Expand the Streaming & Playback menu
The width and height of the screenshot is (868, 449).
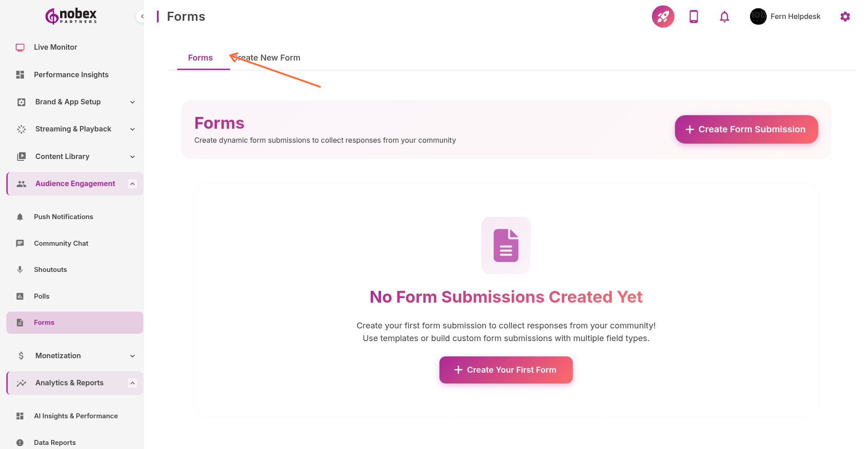pyautogui.click(x=132, y=129)
